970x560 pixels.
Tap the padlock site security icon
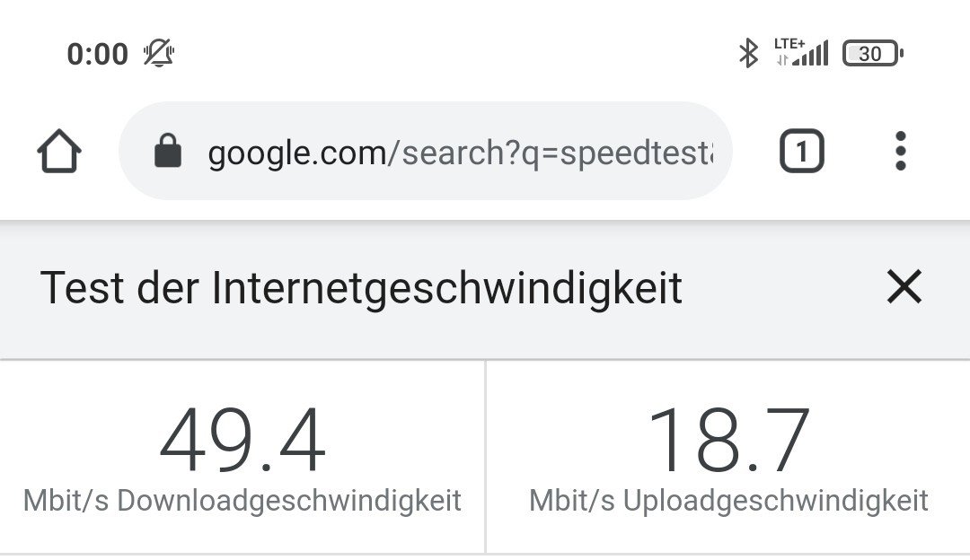(168, 151)
